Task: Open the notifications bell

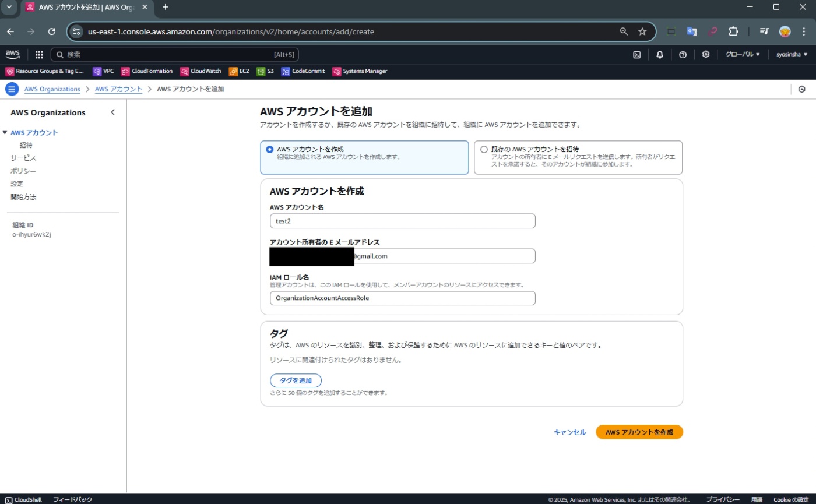Action: pos(660,55)
